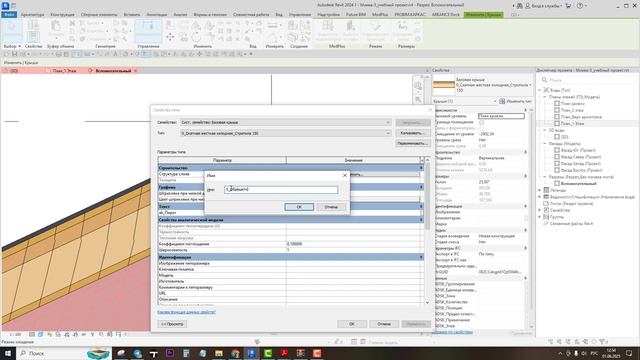Image resolution: width=640 pixels, height=360 pixels.
Task: Click the << Просмотр button
Action: (172, 324)
